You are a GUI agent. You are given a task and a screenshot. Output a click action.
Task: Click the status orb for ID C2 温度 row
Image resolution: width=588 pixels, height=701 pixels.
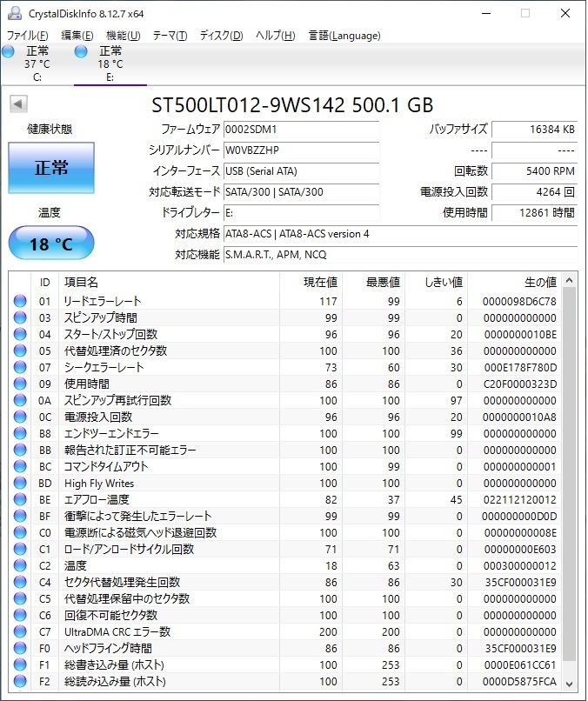click(20, 565)
